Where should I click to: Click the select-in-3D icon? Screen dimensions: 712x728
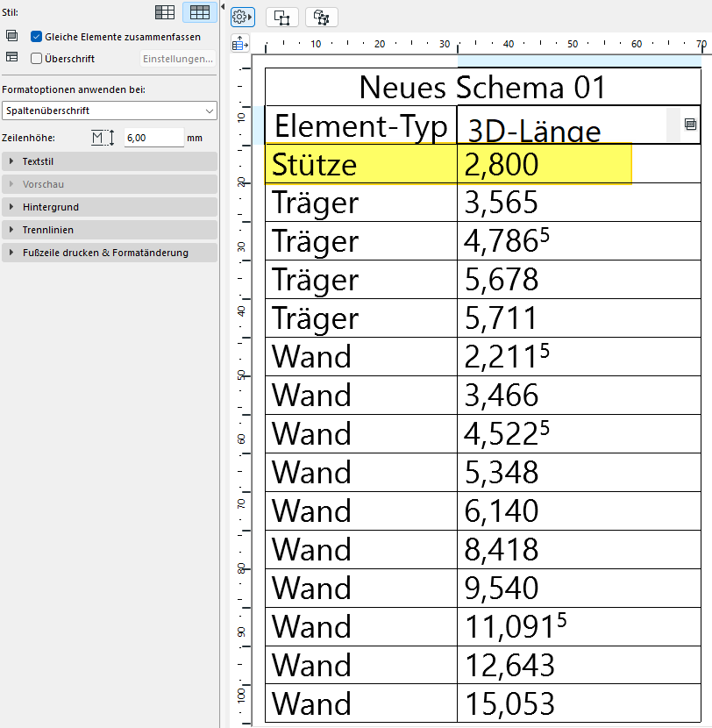click(x=323, y=17)
